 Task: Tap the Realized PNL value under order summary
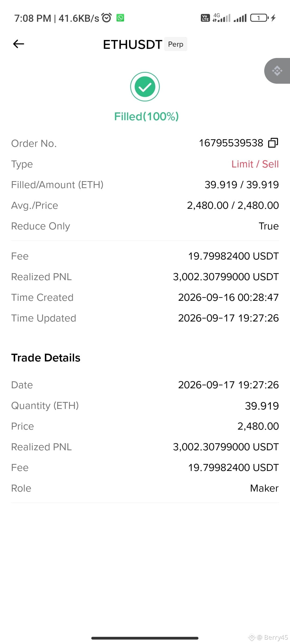(226, 277)
